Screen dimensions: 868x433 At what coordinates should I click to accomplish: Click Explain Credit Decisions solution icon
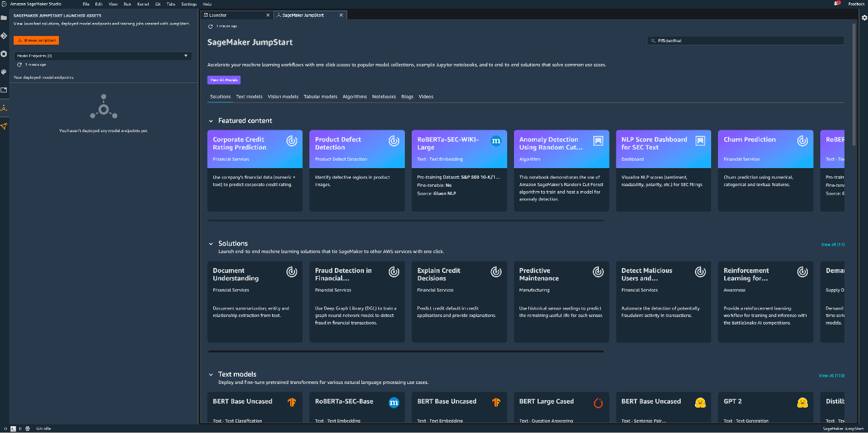coord(496,272)
